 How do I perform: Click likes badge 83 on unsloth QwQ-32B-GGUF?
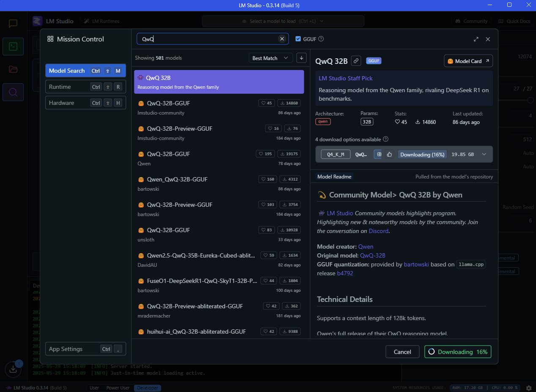pyautogui.click(x=267, y=230)
